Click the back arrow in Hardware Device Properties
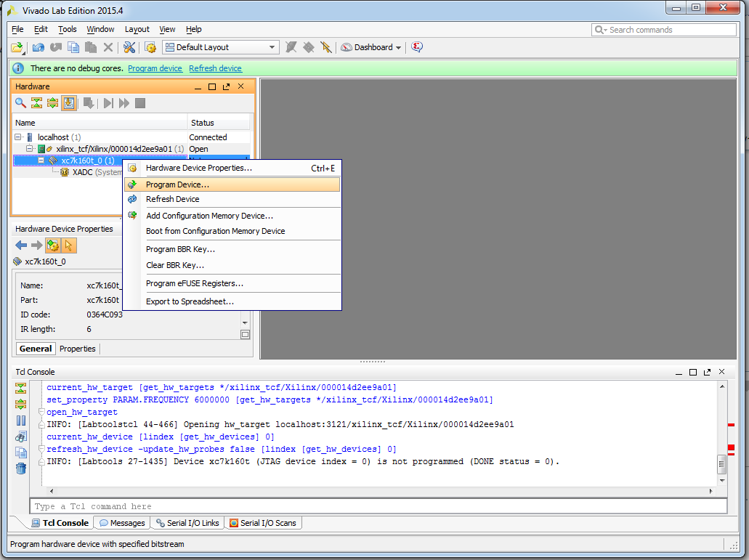749x560 pixels. pos(21,245)
